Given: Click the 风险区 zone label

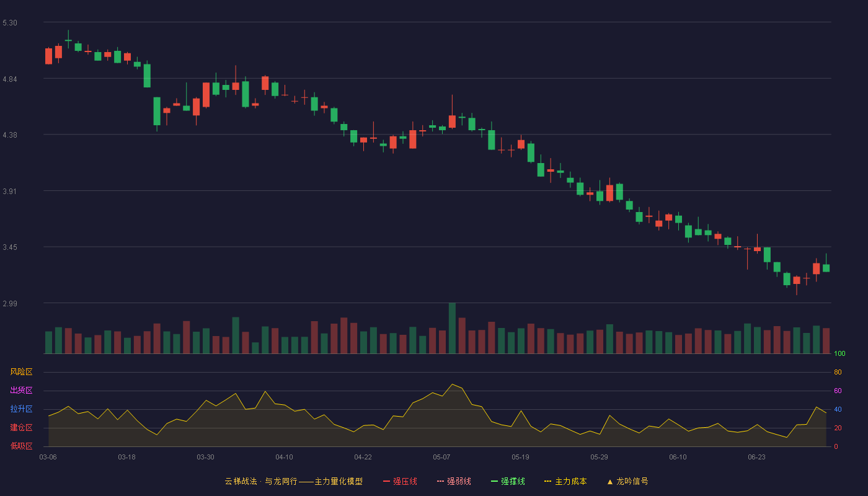Looking at the screenshot, I should pyautogui.click(x=21, y=372).
